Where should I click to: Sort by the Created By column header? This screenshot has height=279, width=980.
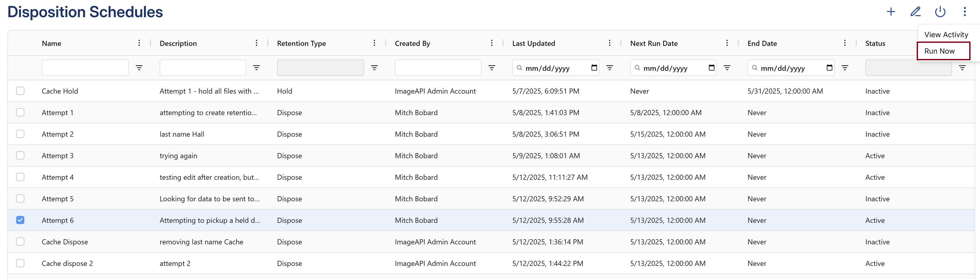pos(412,43)
